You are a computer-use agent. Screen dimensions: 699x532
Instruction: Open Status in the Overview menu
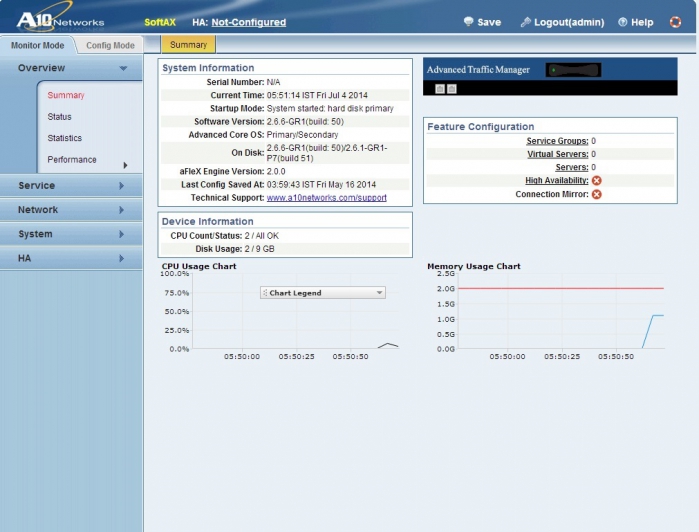point(59,116)
